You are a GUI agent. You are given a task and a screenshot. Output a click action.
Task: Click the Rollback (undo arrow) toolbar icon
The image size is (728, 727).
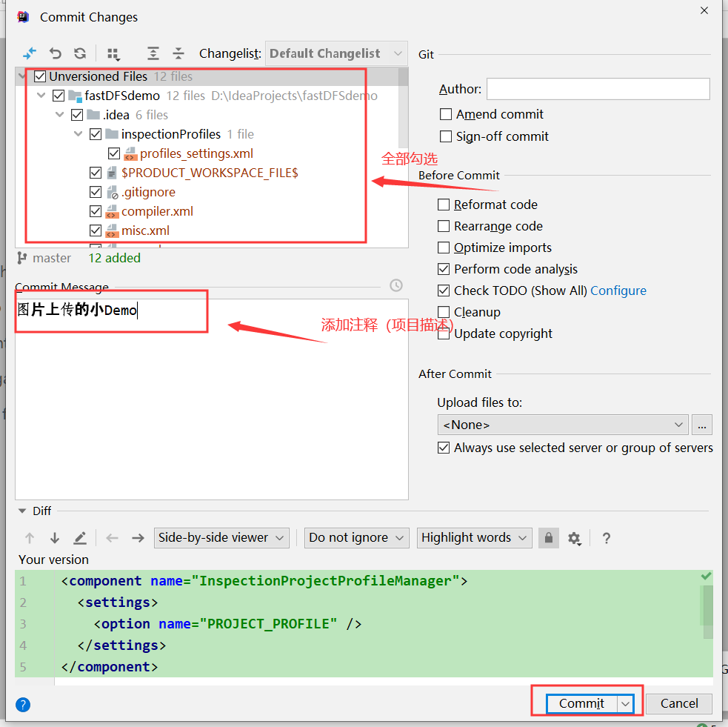coord(55,53)
